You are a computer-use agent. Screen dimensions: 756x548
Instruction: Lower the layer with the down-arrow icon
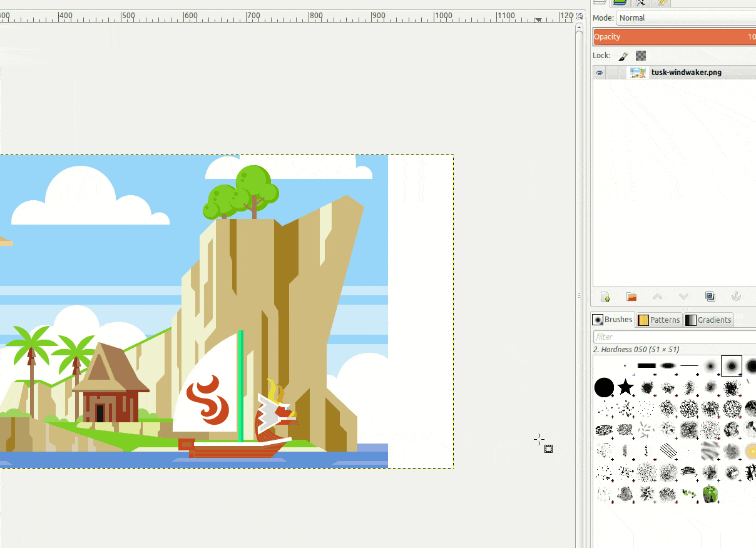pyautogui.click(x=683, y=297)
